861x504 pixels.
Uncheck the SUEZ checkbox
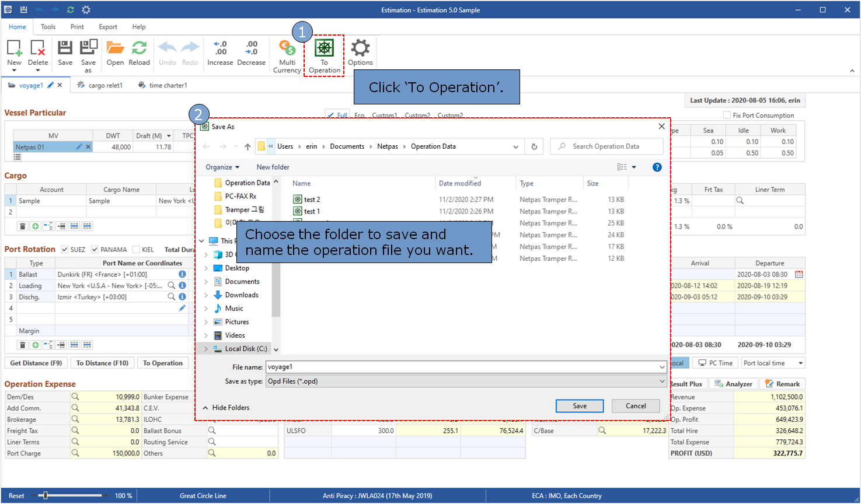(x=65, y=250)
